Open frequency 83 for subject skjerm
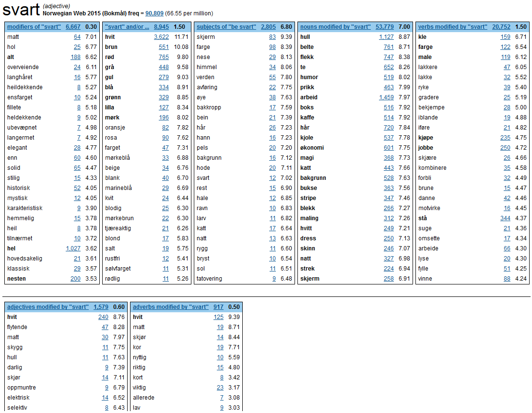The height and width of the screenshot is (413, 532). (272, 36)
